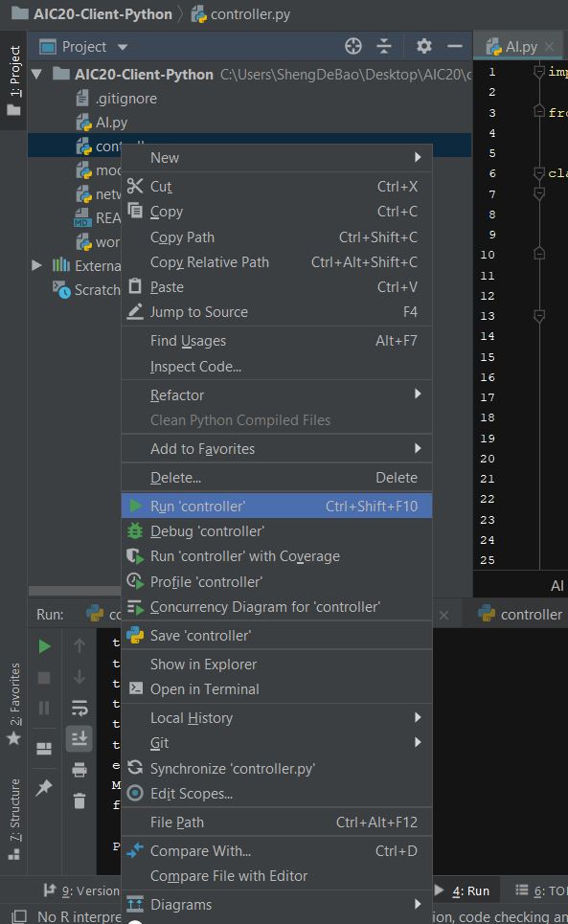Open the Project view dropdown arrow

pos(123,47)
